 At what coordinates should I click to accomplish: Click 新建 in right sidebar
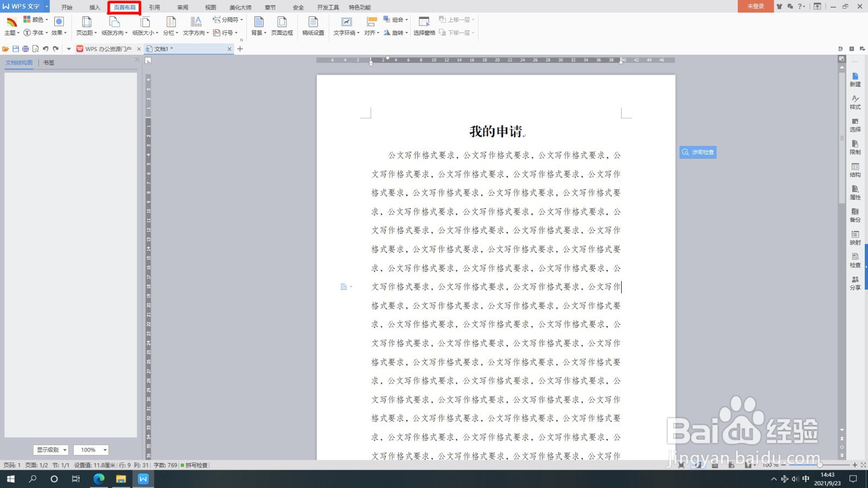click(855, 80)
